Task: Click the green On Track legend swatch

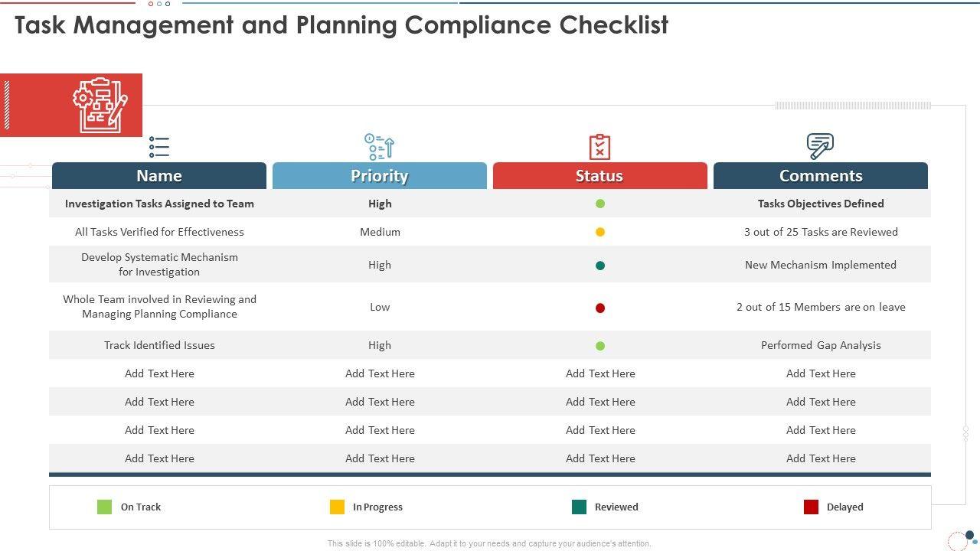Action: 105,507
